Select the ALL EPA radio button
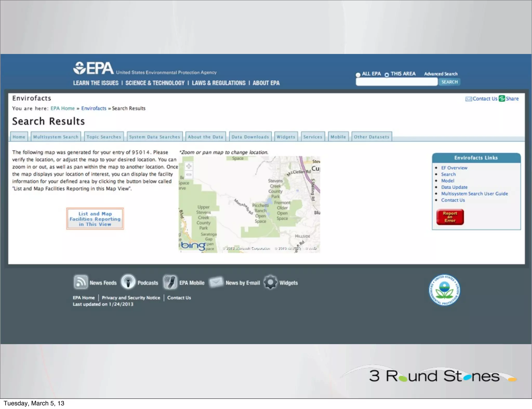Image resolution: width=532 pixels, height=409 pixels. pos(358,75)
